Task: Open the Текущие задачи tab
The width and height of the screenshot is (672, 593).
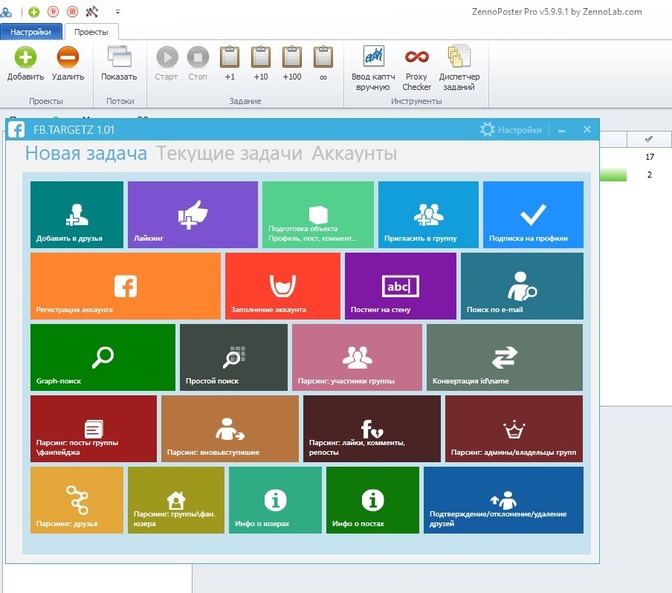Action: click(x=229, y=153)
